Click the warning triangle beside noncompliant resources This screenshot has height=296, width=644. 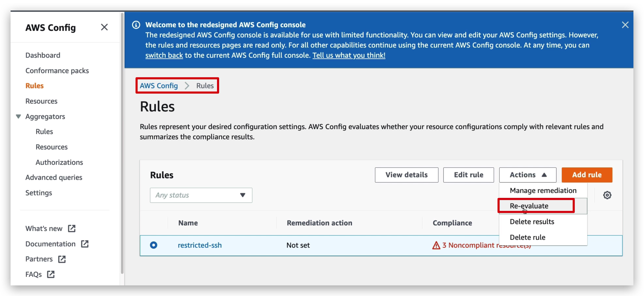(x=436, y=245)
